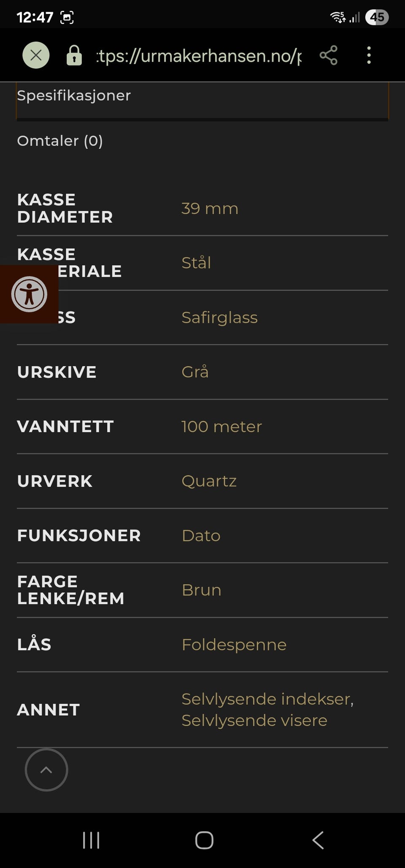Open the three-dot browser menu
The width and height of the screenshot is (405, 868).
[369, 55]
